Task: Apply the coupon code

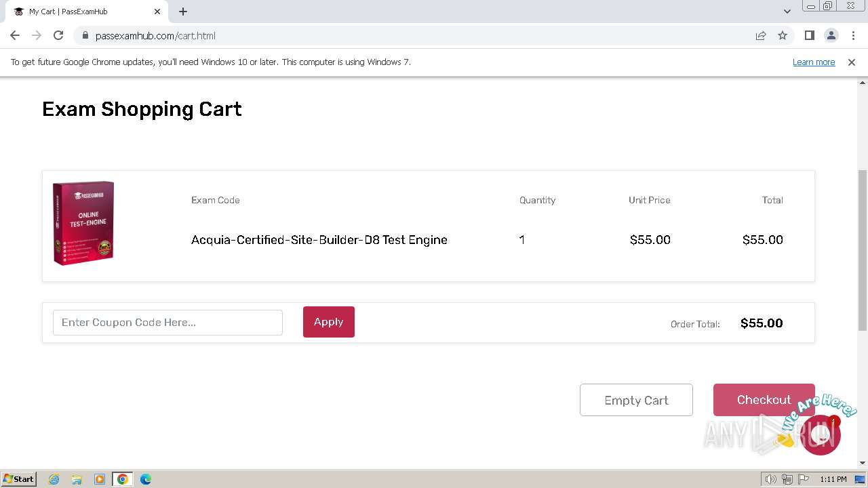Action: 328,322
